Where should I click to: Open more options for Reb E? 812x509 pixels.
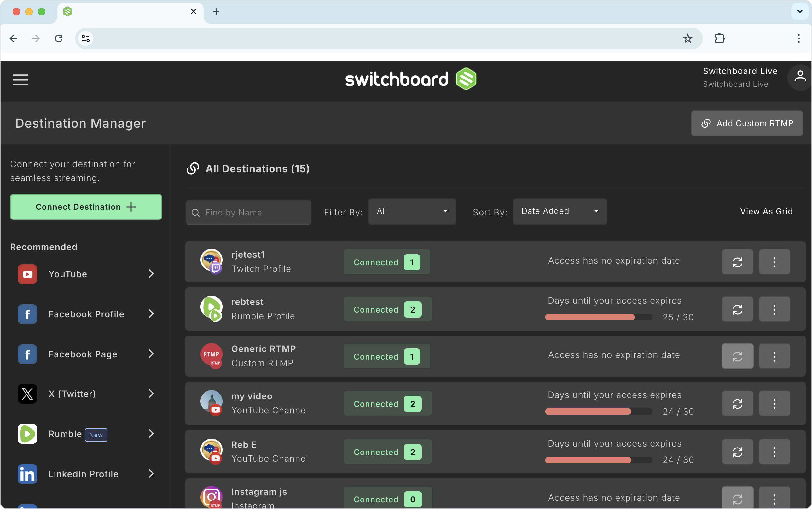[774, 452]
